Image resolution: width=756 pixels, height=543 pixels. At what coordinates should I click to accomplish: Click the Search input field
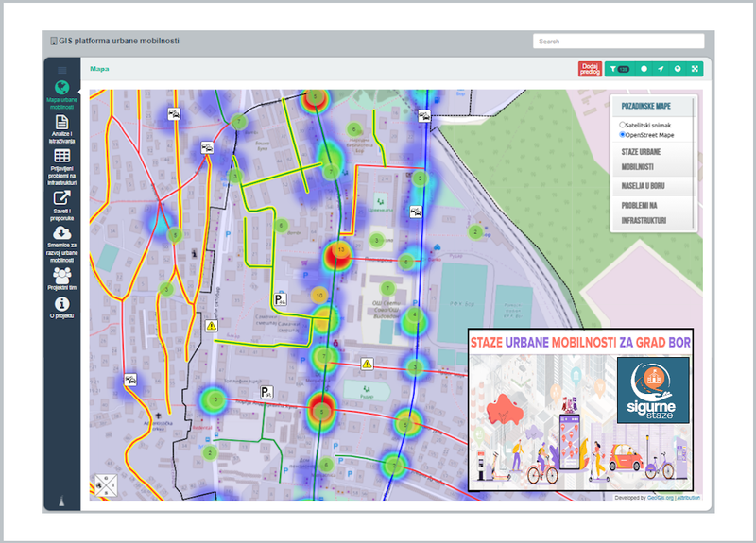[x=618, y=42]
